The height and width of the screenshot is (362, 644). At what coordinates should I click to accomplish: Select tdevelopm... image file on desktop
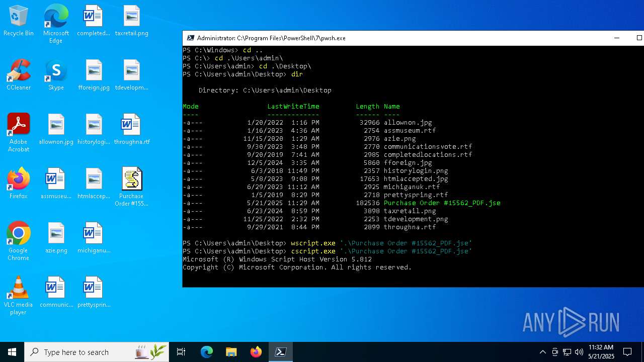pos(131,75)
